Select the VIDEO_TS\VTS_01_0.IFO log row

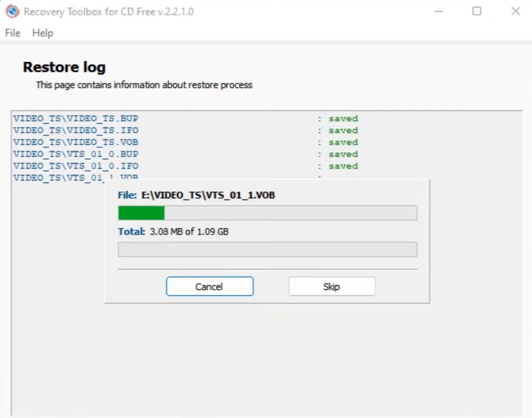186,166
